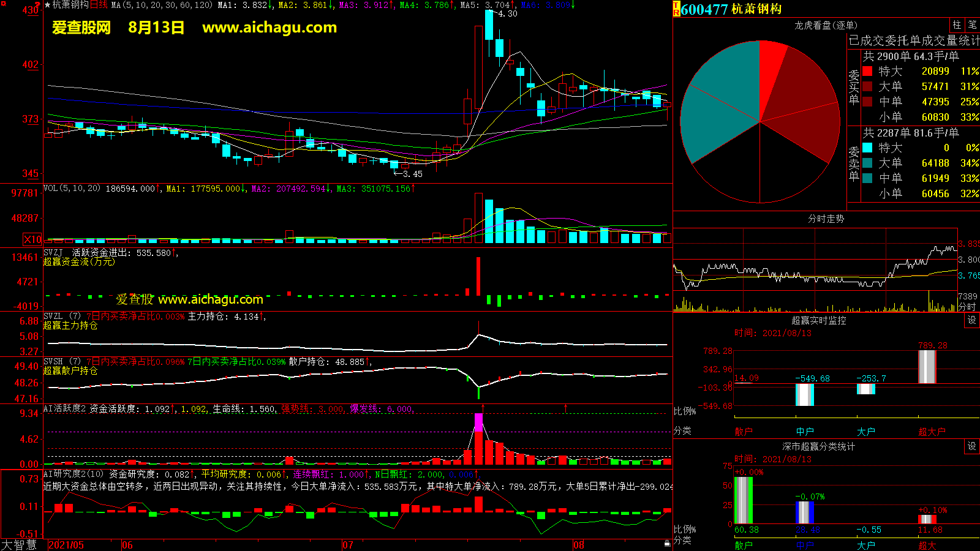Image resolution: width=980 pixels, height=551 pixels.
Task: Open 设 settings for 深市超赢分类统计 panel
Action: coord(971,446)
